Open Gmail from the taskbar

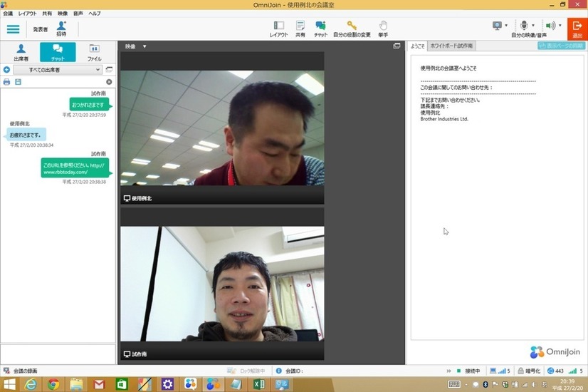99,384
